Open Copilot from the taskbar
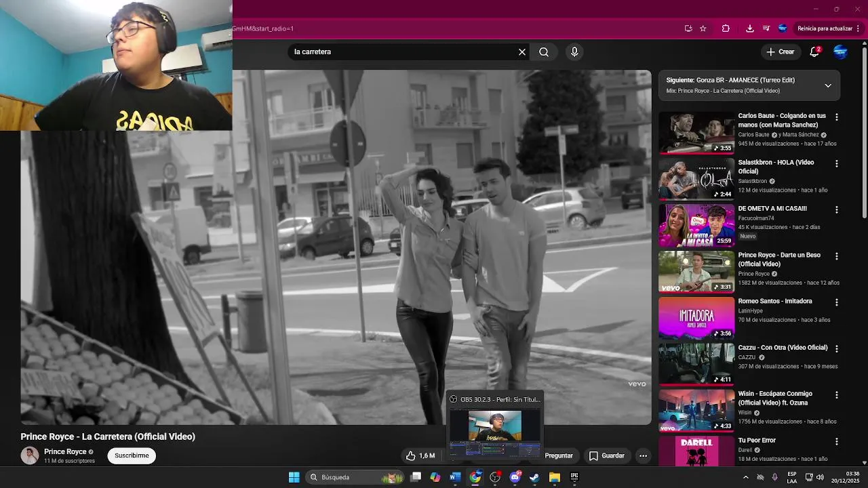Image resolution: width=868 pixels, height=488 pixels. coord(435,477)
